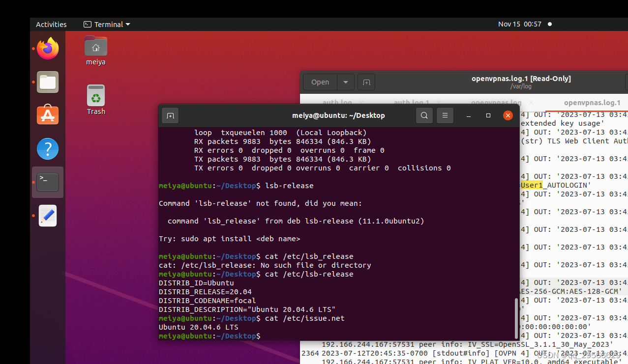The image size is (628, 364).
Task: Switch to the openvpnas.log tab
Action: coord(496,103)
